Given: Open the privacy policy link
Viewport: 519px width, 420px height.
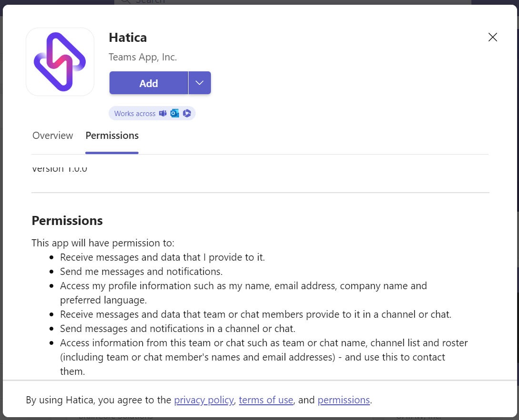Looking at the screenshot, I should click(x=204, y=400).
